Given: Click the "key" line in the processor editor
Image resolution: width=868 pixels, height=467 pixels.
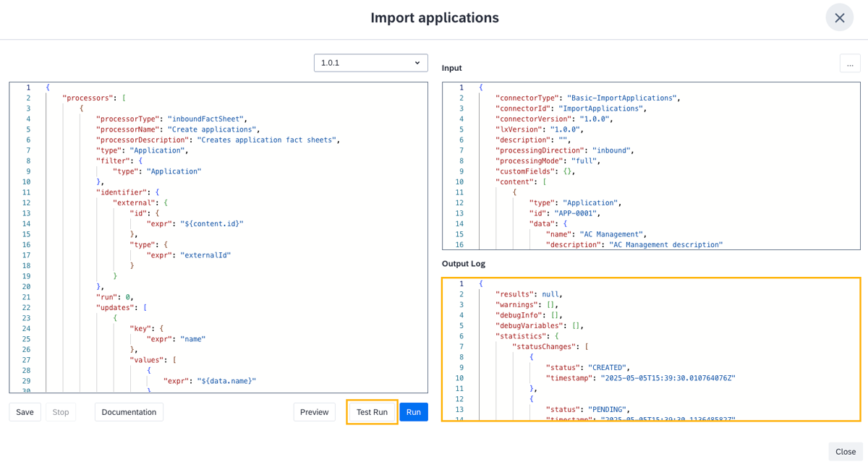Looking at the screenshot, I should click(x=147, y=328).
